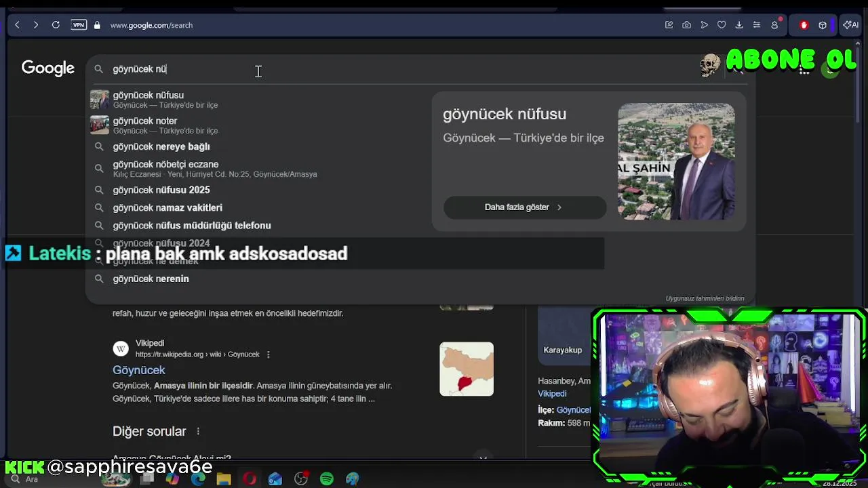Open the 'Göynücek' Wikipedia result title

[139, 370]
